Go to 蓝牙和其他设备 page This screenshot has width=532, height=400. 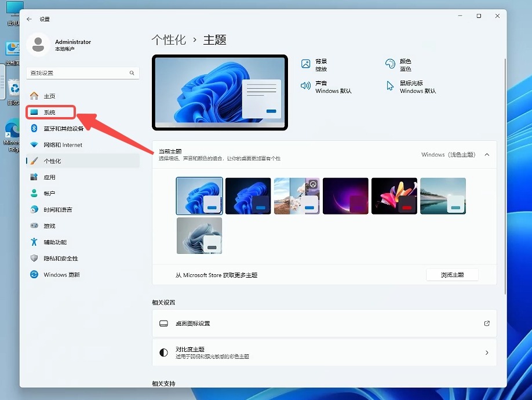63,129
